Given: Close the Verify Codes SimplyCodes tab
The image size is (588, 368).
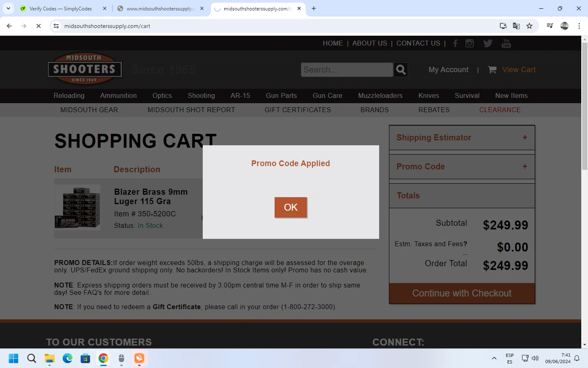Looking at the screenshot, I should [x=105, y=8].
